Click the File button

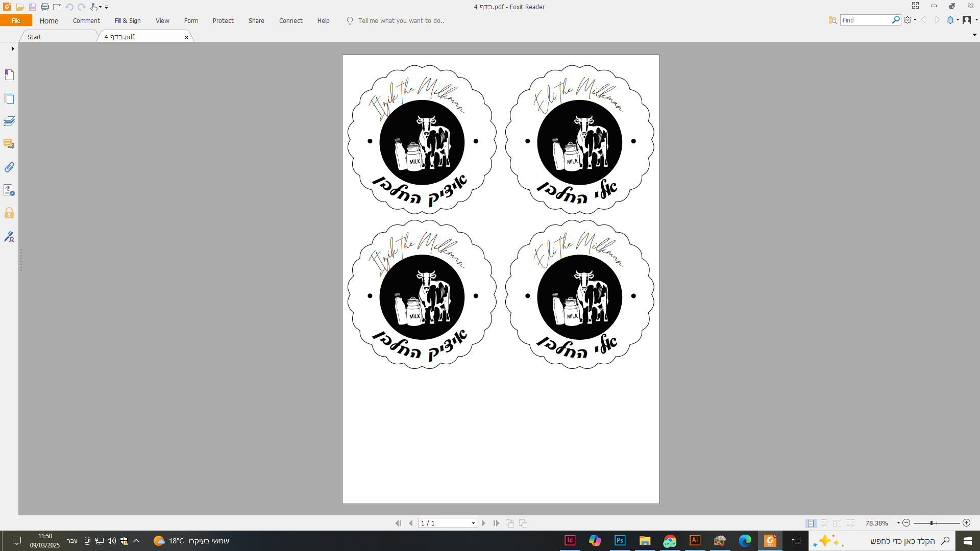pyautogui.click(x=16, y=21)
